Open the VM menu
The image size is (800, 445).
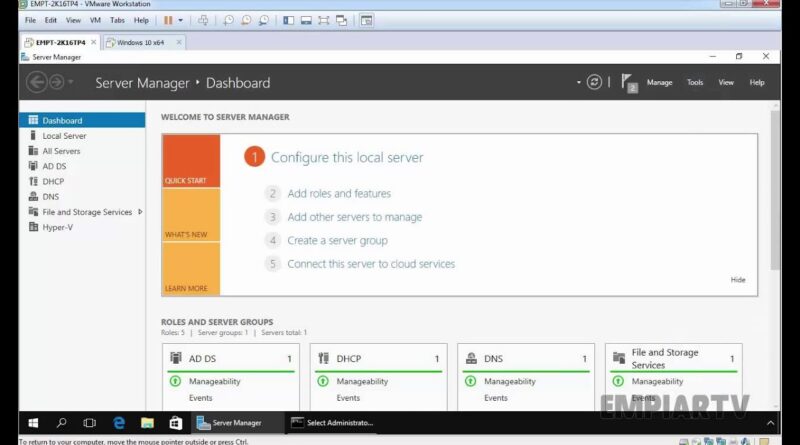95,20
